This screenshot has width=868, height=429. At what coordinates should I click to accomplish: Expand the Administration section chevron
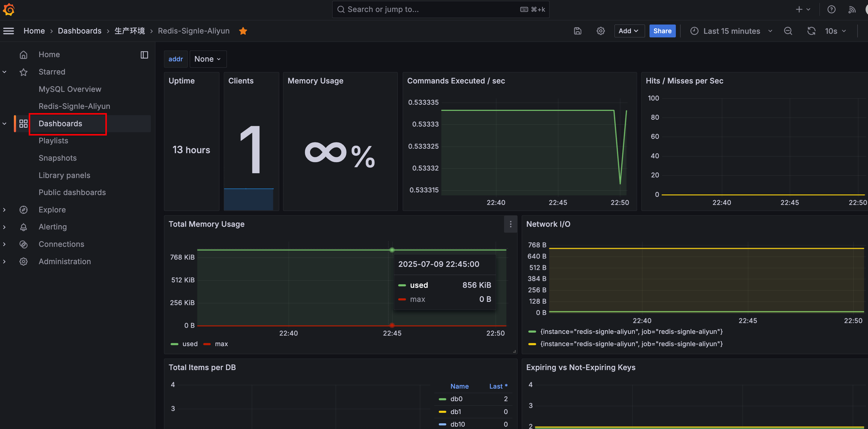[4, 261]
